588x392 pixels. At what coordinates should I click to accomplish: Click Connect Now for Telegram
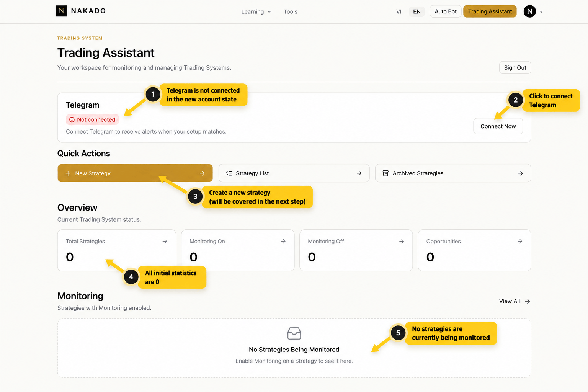(x=498, y=126)
